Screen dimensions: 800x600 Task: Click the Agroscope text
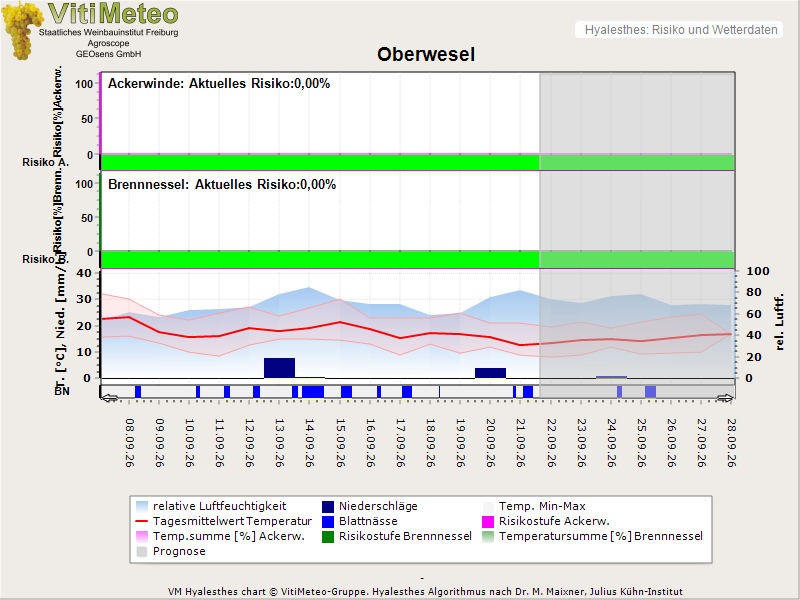point(109,43)
